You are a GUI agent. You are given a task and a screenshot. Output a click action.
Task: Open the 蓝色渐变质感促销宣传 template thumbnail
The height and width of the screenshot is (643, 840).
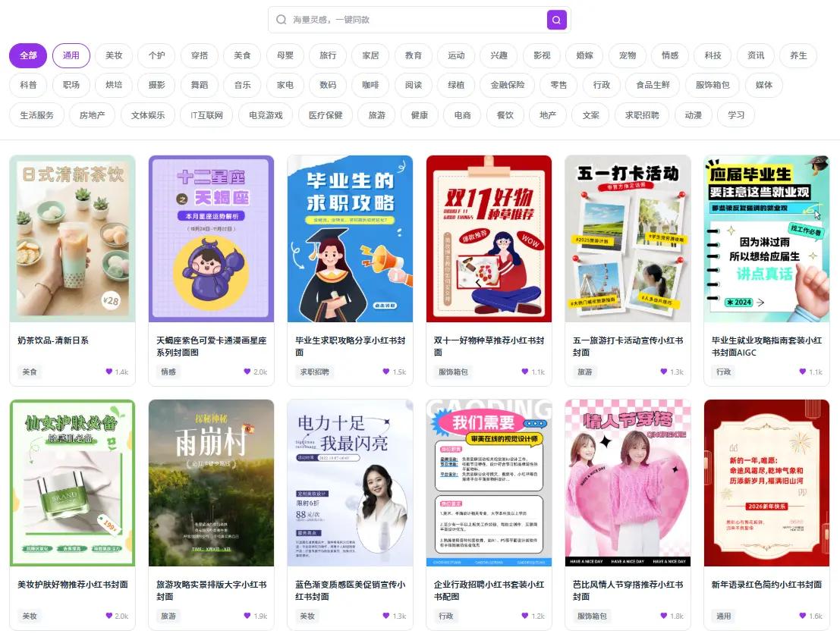coord(350,482)
